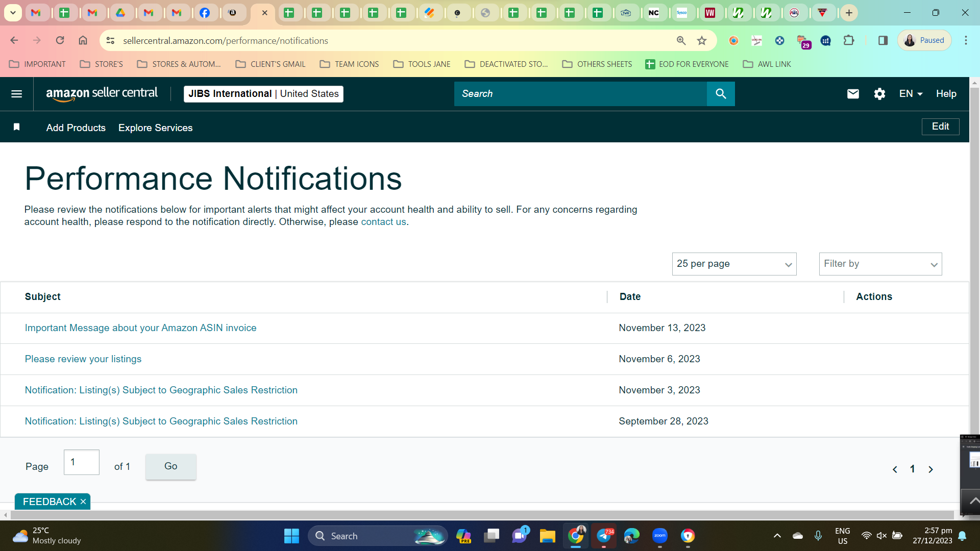Switch the JIBS International store selector

[x=263, y=94]
